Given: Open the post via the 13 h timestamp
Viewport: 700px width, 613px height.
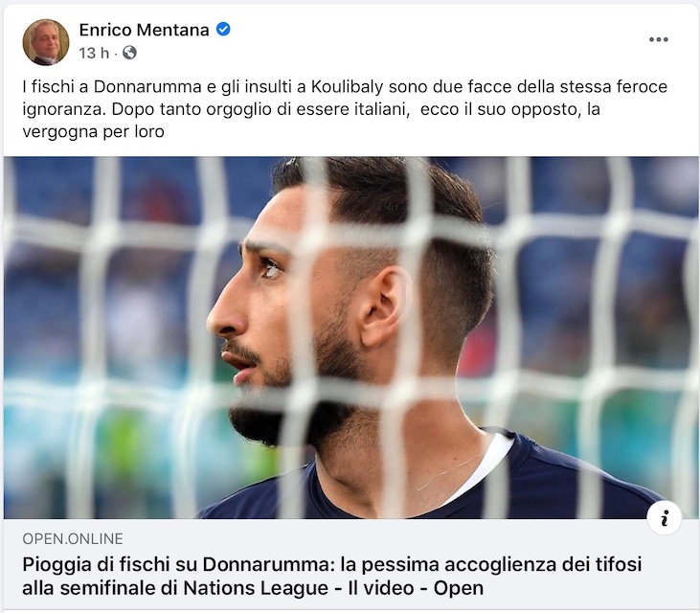Looking at the screenshot, I should 94,53.
